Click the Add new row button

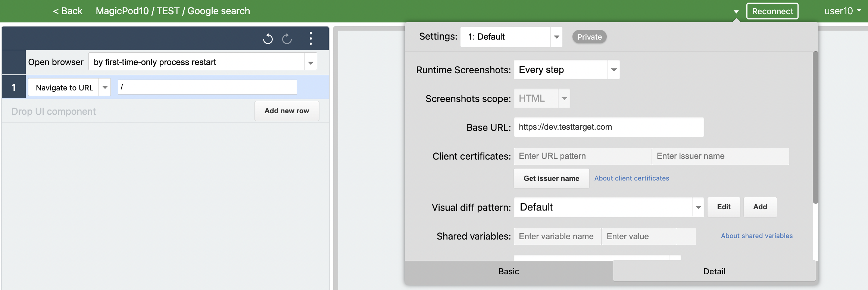(x=287, y=111)
